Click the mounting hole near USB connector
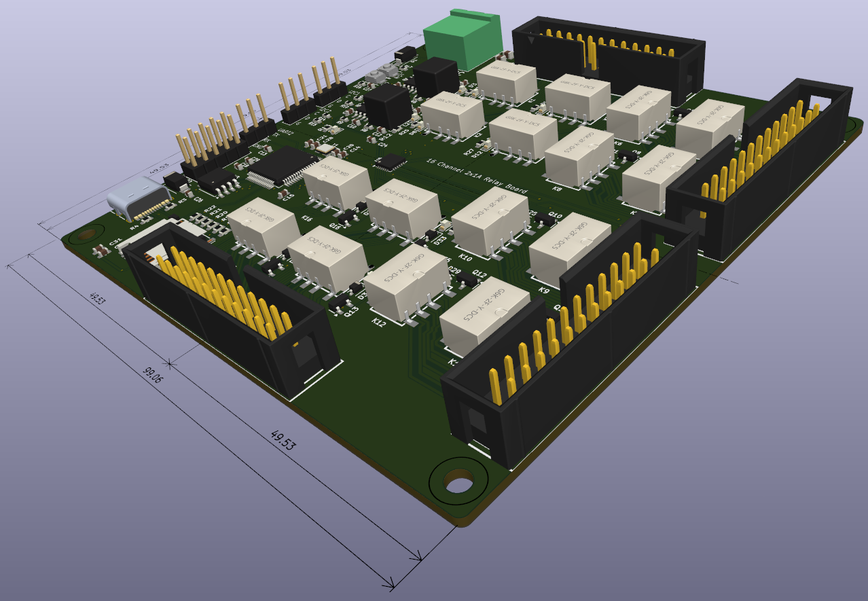The height and width of the screenshot is (601, 868). point(86,235)
